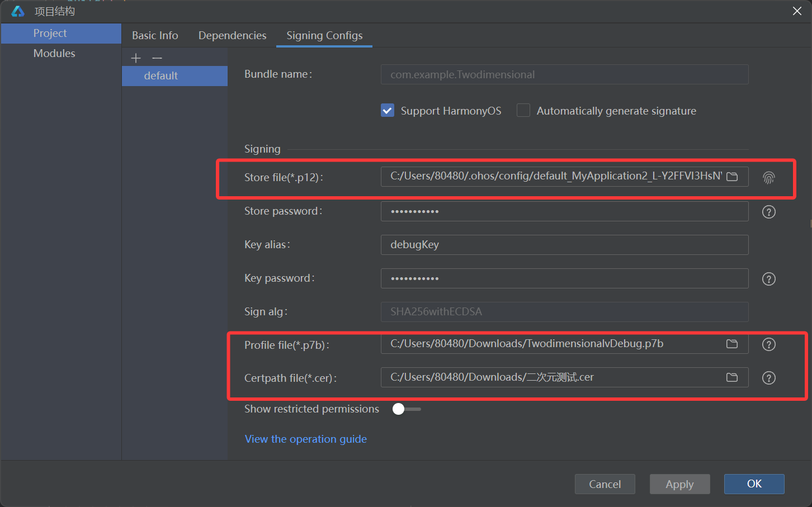This screenshot has width=812, height=507.
Task: Open help for Store password
Action: [x=769, y=212]
